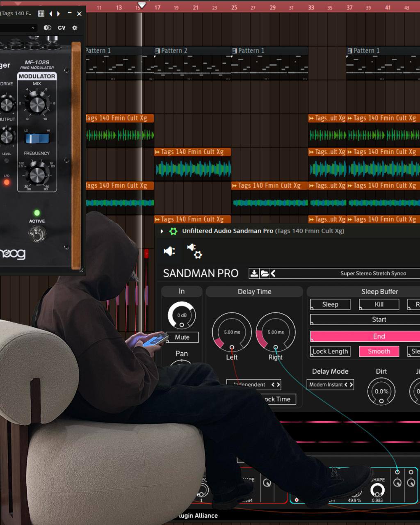
Task: Click the red dot in cyan modulator module
Action: [x=297, y=500]
